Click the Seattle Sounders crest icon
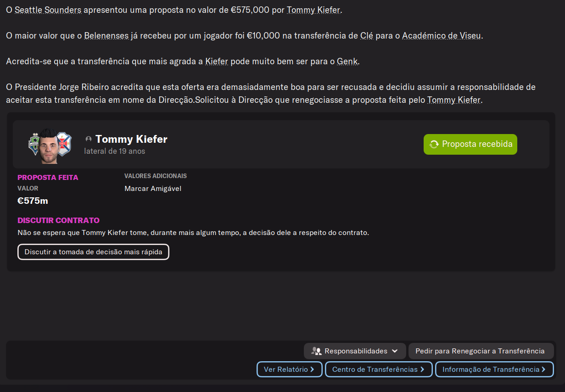Screen dimensions: 565x392 click(34, 145)
